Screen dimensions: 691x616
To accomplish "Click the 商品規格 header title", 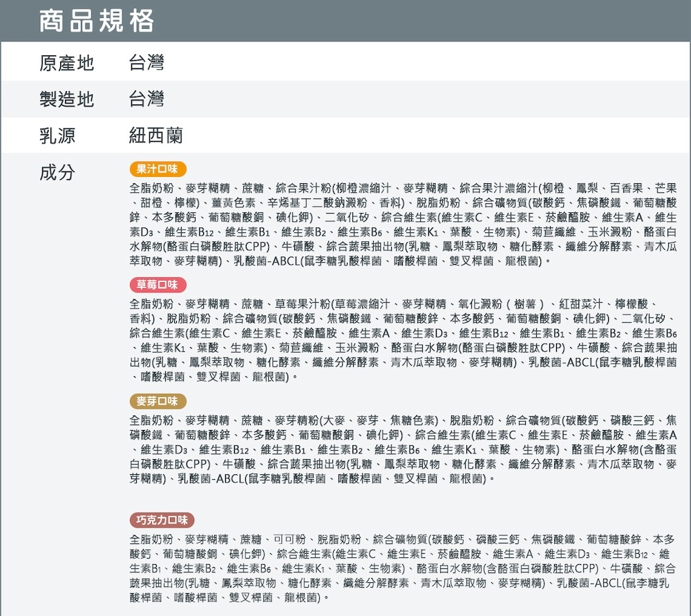I will [x=97, y=21].
